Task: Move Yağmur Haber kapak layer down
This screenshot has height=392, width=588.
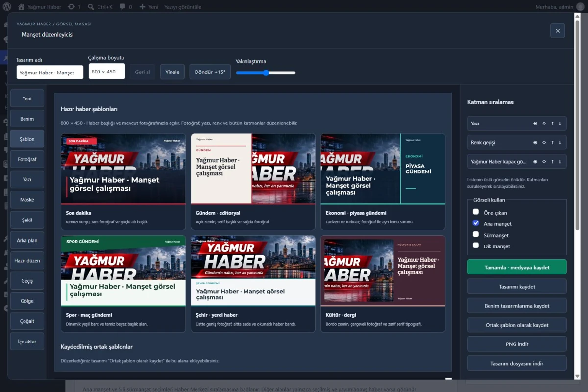Action: click(x=560, y=162)
